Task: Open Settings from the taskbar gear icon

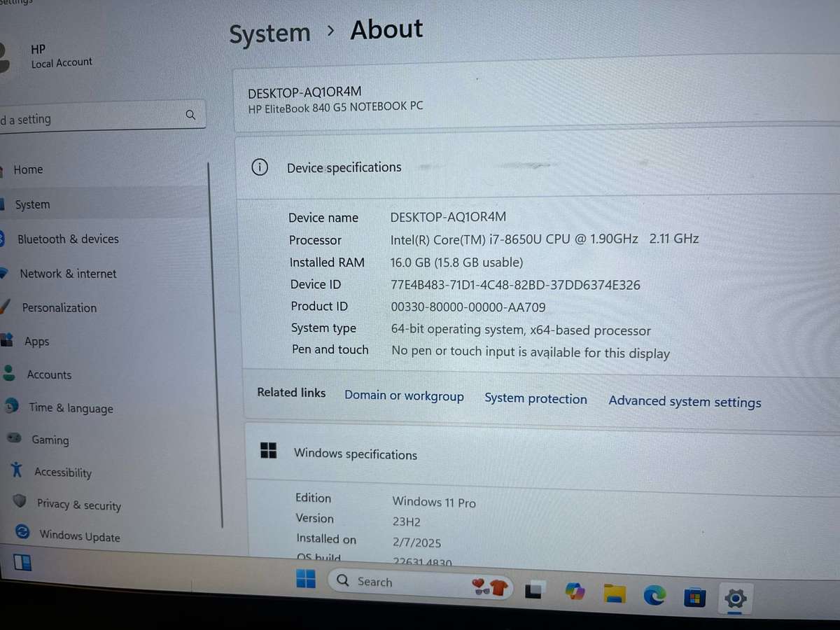Action: (x=735, y=599)
